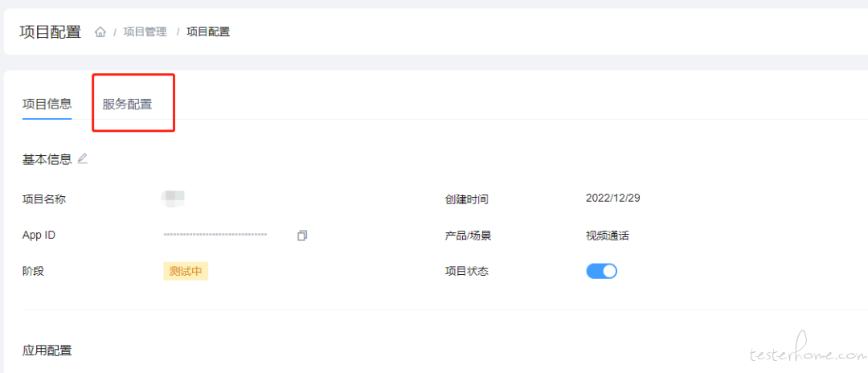868x373 pixels.
Task: Click the 测试中 stage tag
Action: pyautogui.click(x=186, y=271)
